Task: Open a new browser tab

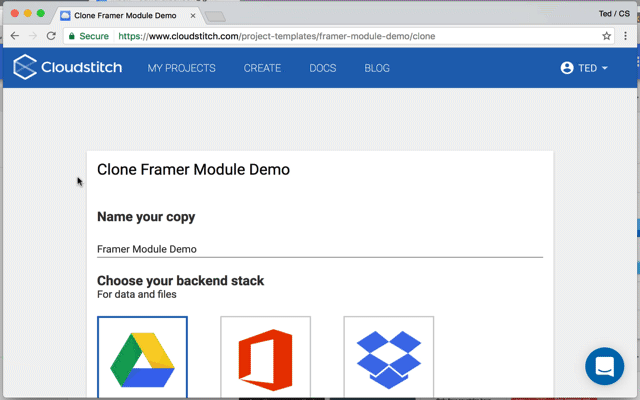Action: pos(215,16)
